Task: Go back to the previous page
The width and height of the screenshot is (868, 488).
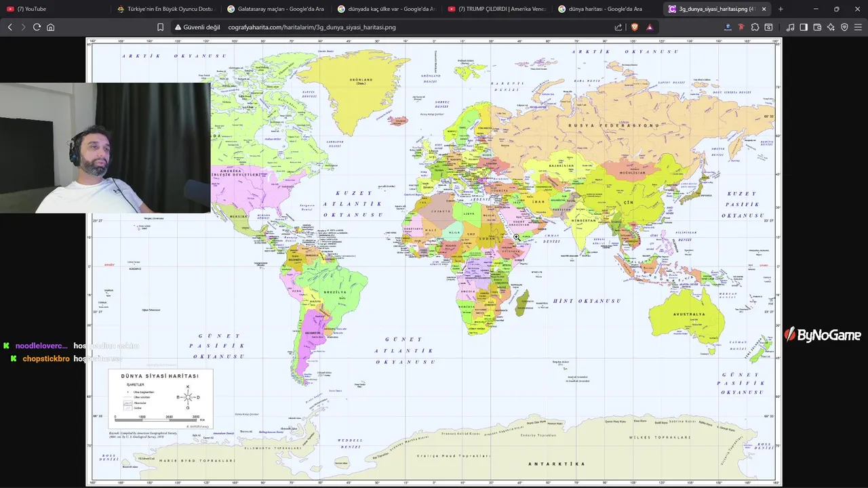Action: coord(9,27)
